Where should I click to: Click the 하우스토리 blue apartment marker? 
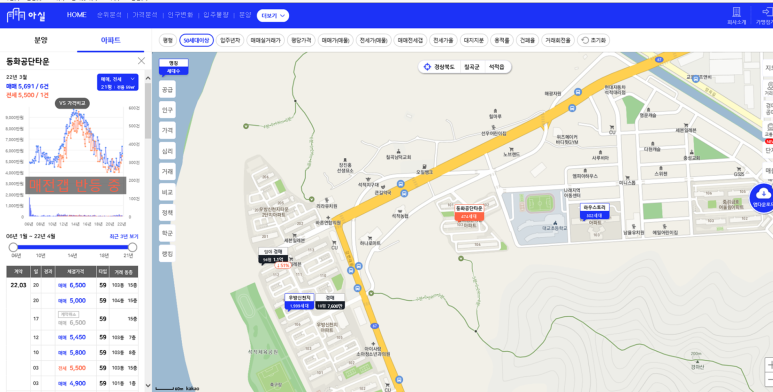(595, 211)
